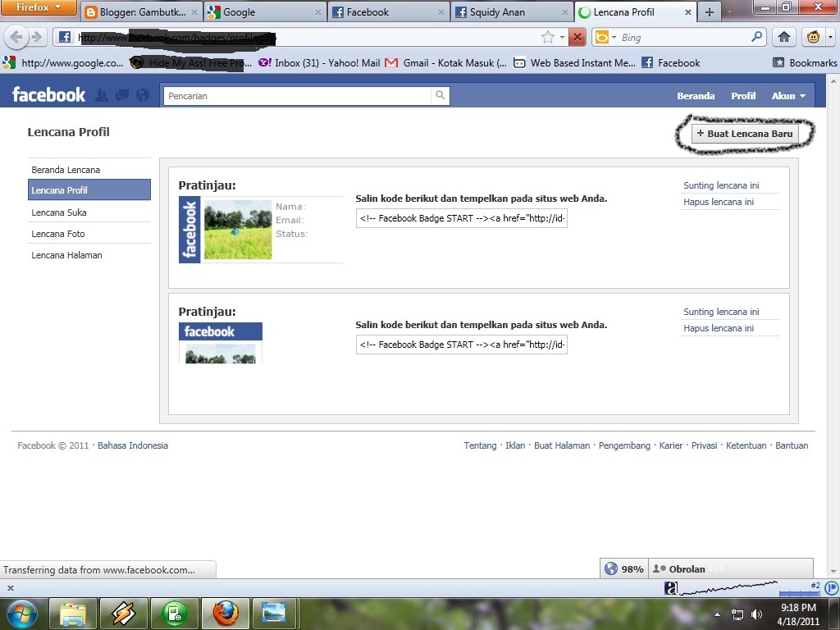Viewport: 840px width, 630px height.
Task: Go back with the browser back arrow
Action: pyautogui.click(x=16, y=37)
